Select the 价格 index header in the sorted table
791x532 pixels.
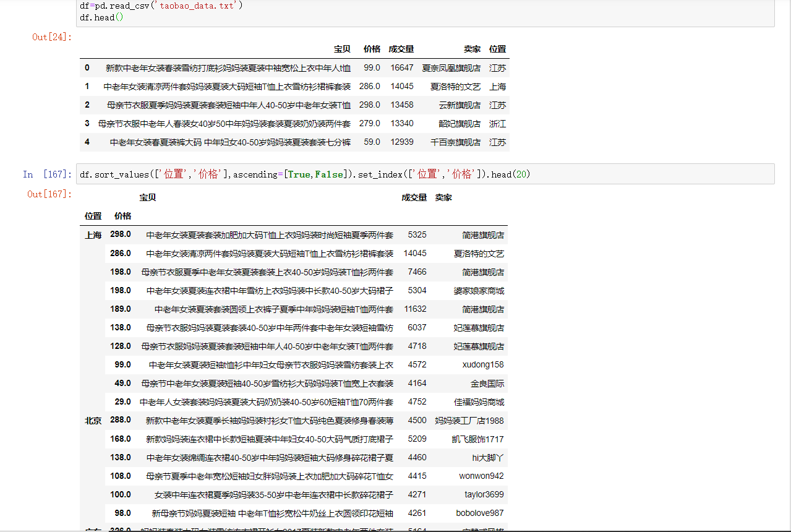pos(122,216)
